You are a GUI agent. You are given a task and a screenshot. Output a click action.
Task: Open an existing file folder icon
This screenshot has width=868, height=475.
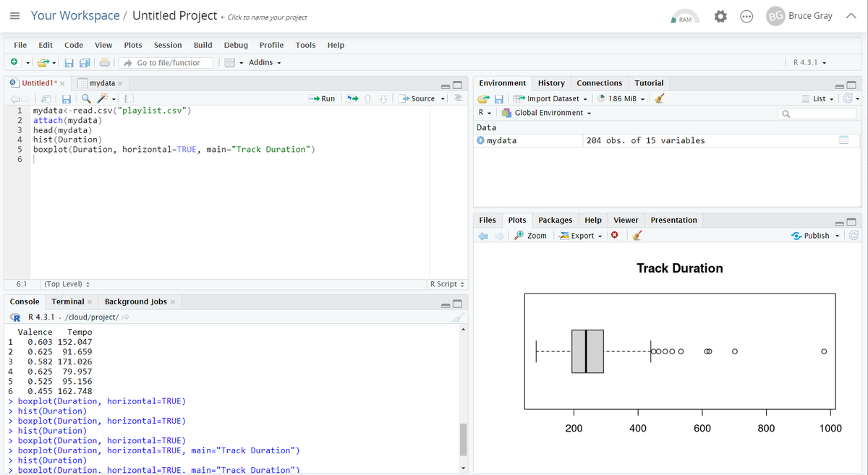coord(43,62)
